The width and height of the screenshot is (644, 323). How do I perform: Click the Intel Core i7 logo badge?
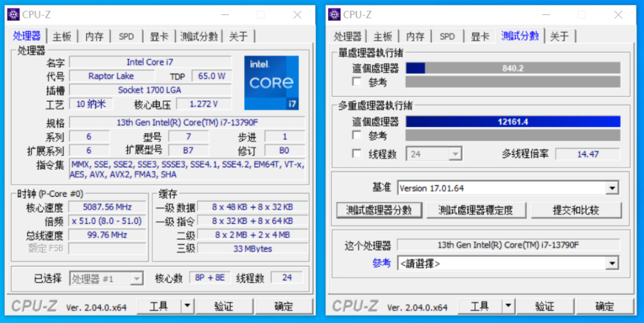271,83
